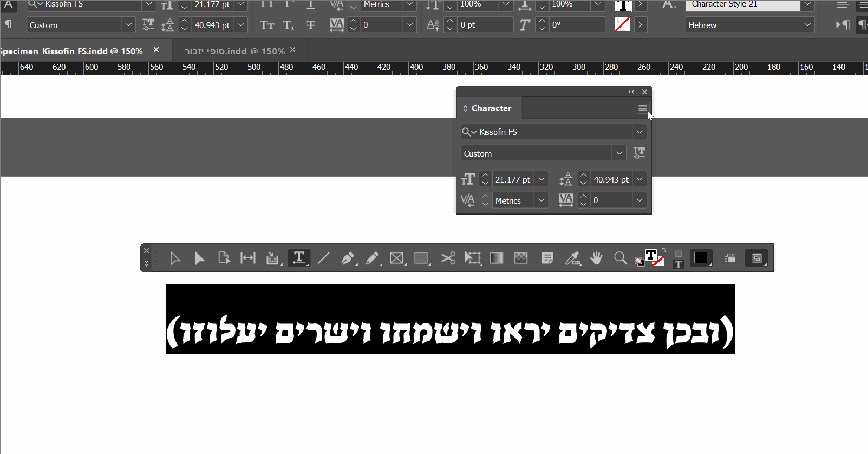
Task: Open variable font axes in Character panel
Action: 639,153
